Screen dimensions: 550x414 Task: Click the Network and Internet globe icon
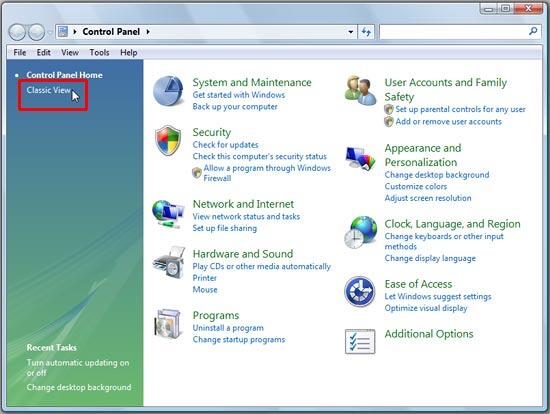[168, 214]
